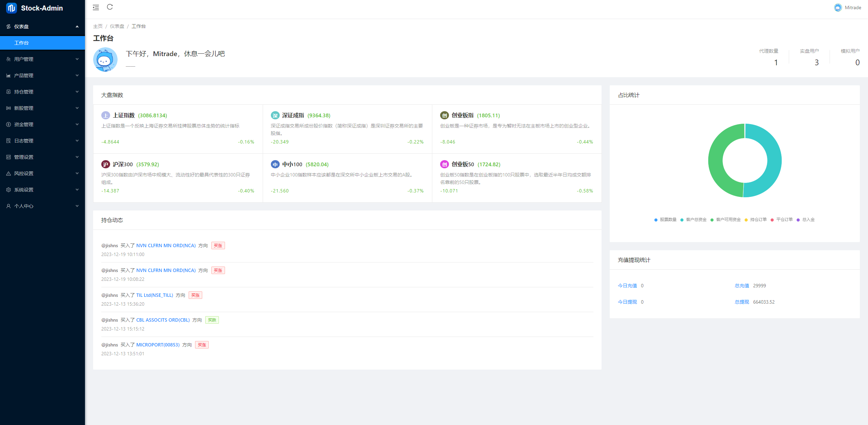868x425 pixels.
Task: Click the 上证指数 round badge icon
Action: (106, 116)
